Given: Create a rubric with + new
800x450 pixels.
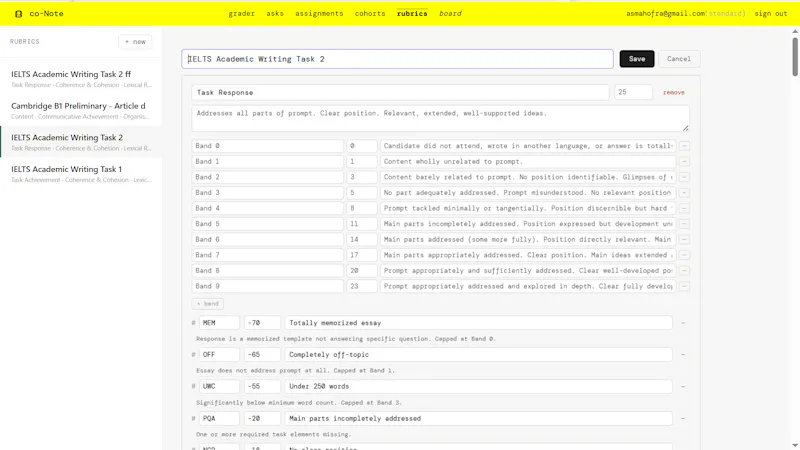Looking at the screenshot, I should pos(135,42).
